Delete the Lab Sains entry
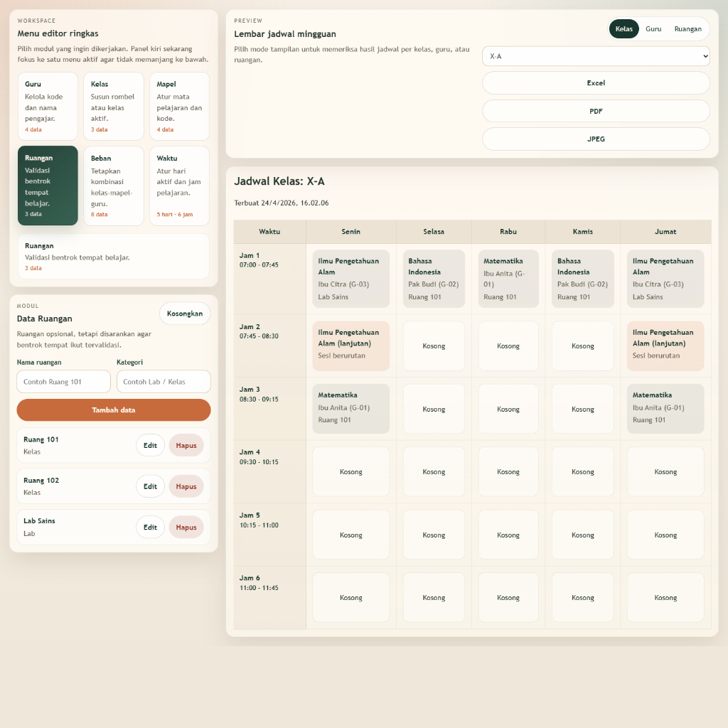The height and width of the screenshot is (728, 728). pyautogui.click(x=186, y=528)
